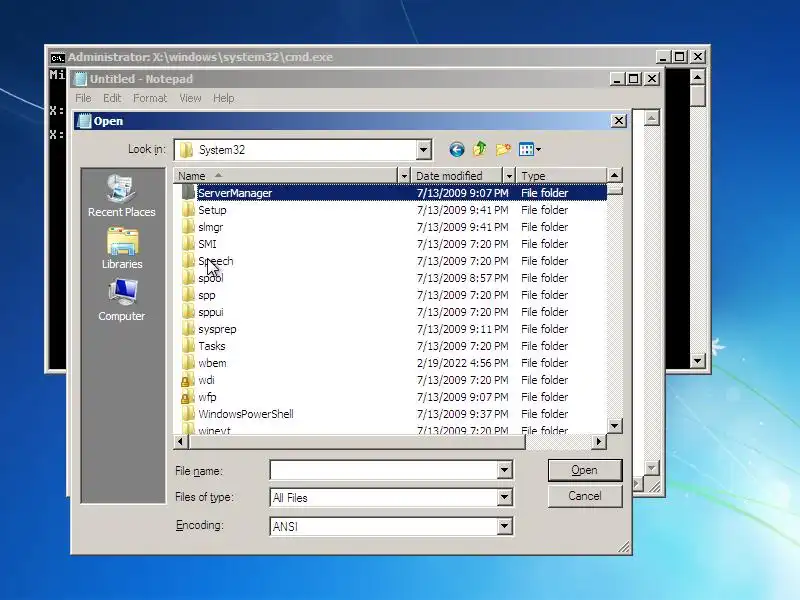The width and height of the screenshot is (800, 600).
Task: Sort by the Name column header
Action: pos(286,176)
